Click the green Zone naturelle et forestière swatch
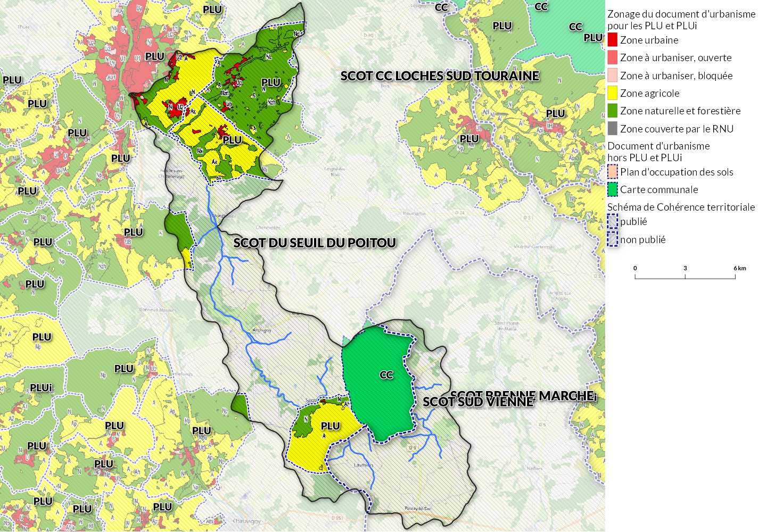The width and height of the screenshot is (759, 532). point(613,111)
